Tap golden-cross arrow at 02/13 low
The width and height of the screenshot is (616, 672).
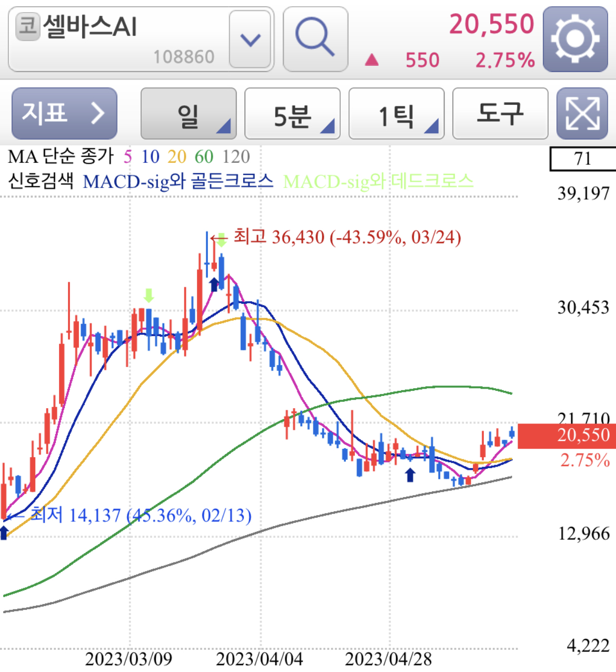coord(4,532)
